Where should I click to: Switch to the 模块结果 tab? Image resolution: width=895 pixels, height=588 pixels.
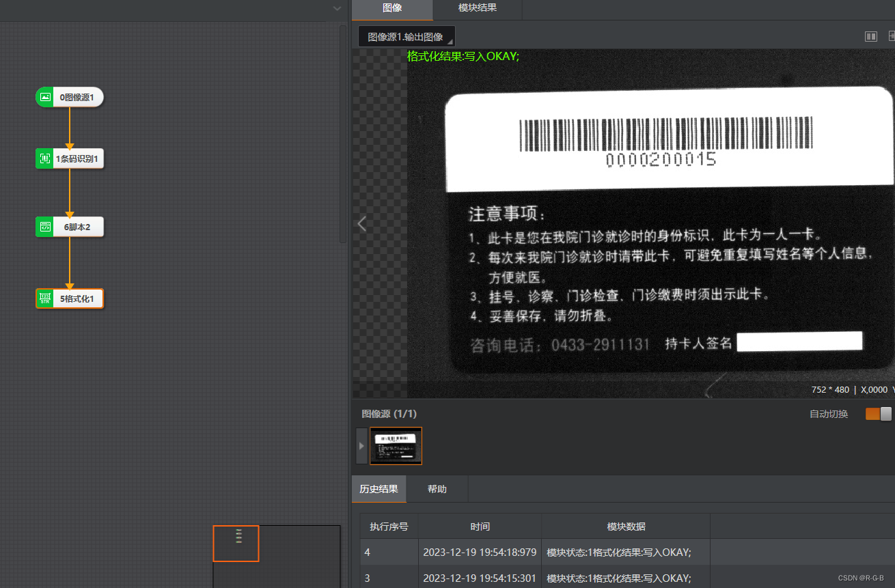pos(478,8)
